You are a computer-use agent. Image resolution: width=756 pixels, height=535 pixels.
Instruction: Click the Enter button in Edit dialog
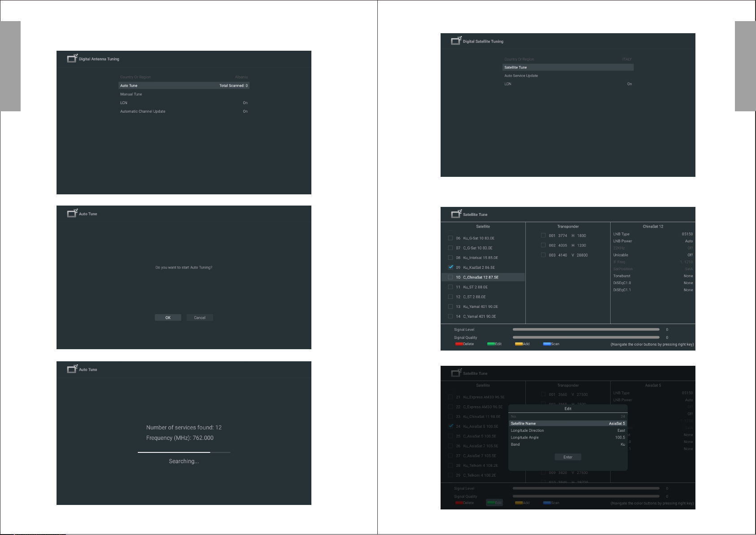point(568,457)
